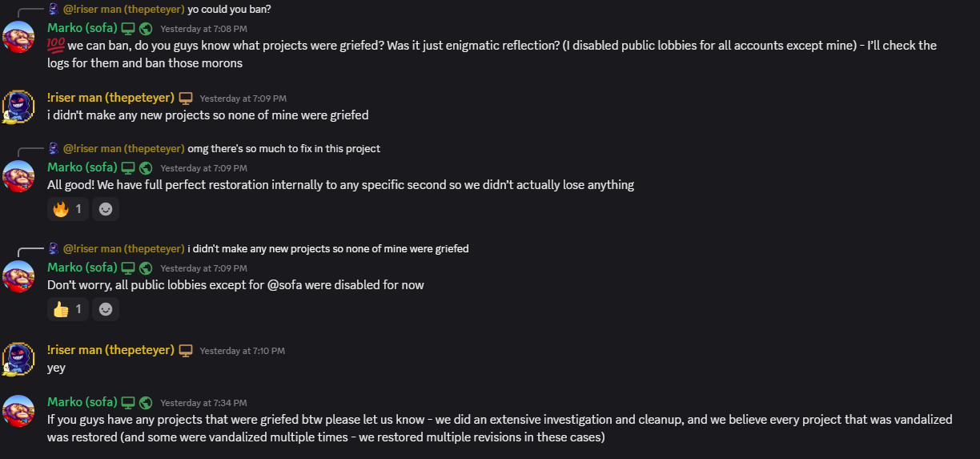Viewport: 980px width, 459px height.
Task: Open Marko (sofa) username on 7:34 PM message
Action: (82, 402)
